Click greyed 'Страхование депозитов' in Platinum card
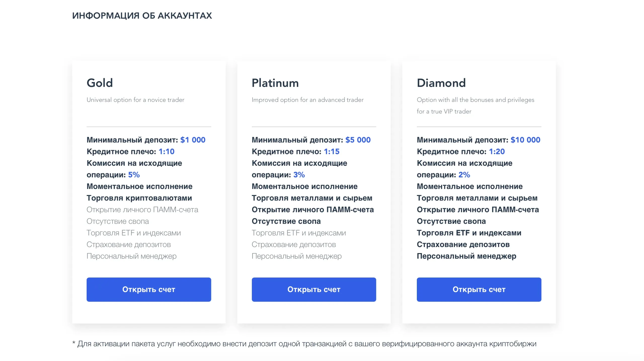Viewport: 644px width, 361px height. click(294, 244)
